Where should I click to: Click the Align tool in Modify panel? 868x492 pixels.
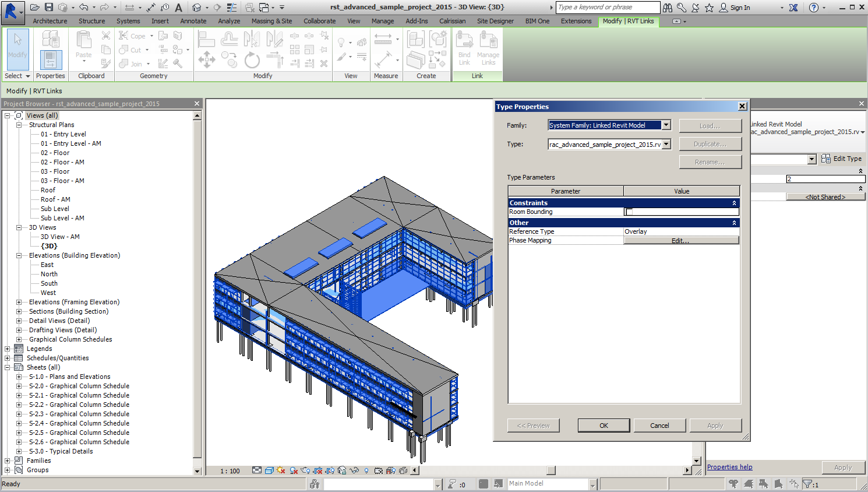click(x=206, y=39)
